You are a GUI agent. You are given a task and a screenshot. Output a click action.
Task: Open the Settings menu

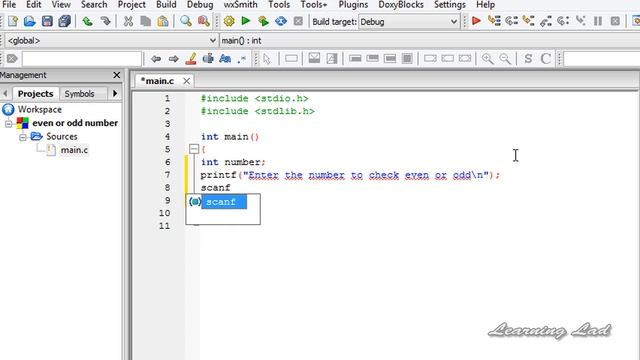(449, 5)
